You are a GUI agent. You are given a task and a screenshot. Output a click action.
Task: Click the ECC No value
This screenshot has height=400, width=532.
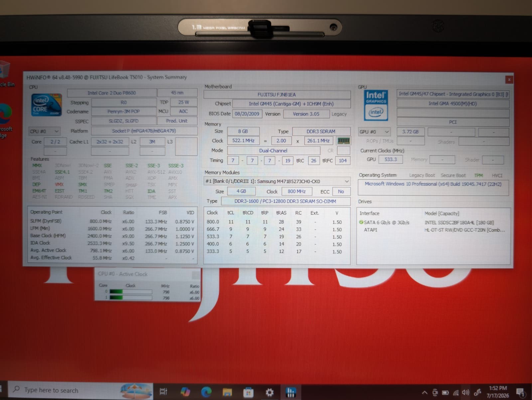click(x=341, y=191)
